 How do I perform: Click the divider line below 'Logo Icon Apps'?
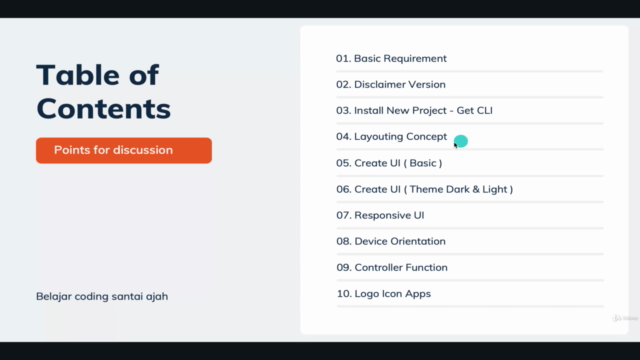(x=470, y=306)
